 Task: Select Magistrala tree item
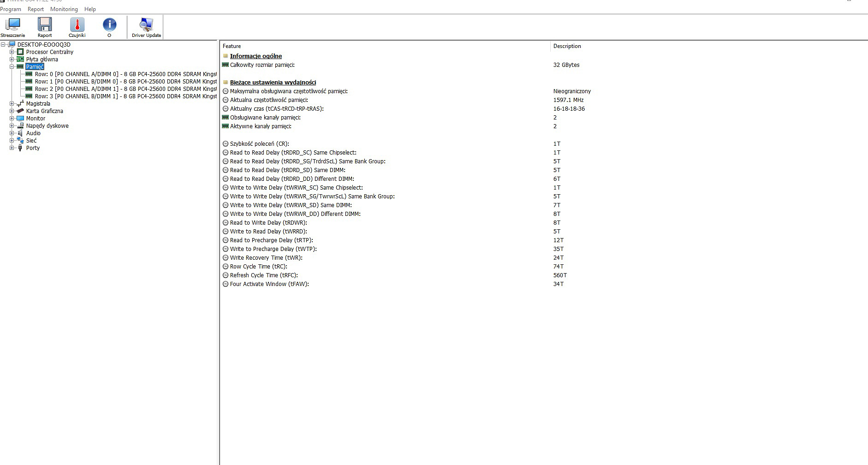(38, 104)
